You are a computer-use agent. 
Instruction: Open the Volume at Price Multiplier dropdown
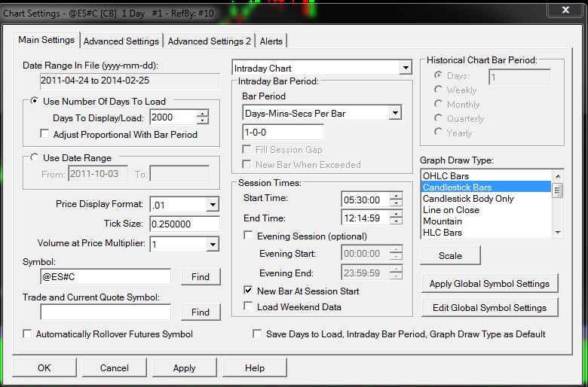(213, 245)
